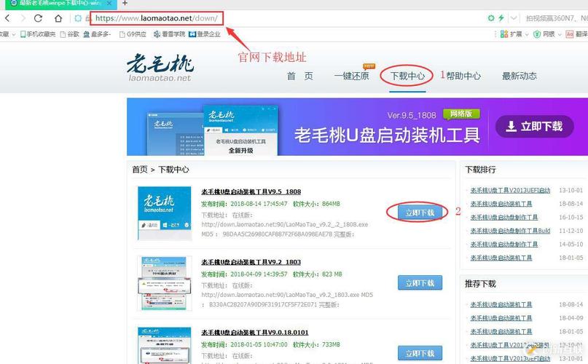
Task: Click the V9.5_1808 thumbnail image
Action: click(x=164, y=213)
